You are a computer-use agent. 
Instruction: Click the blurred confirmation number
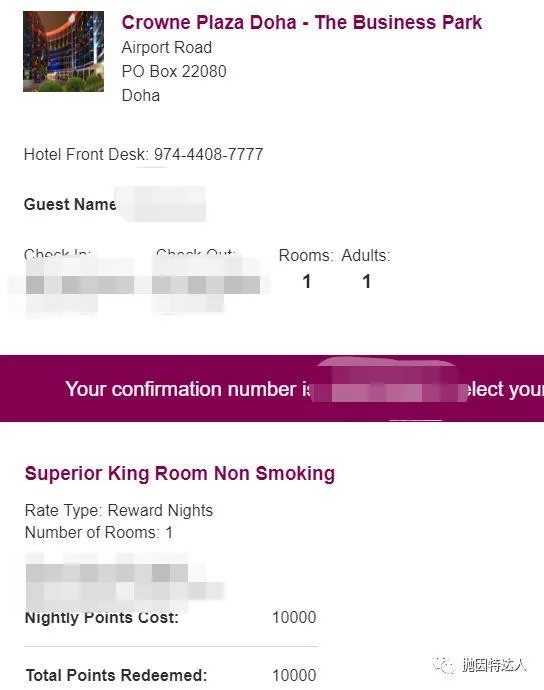[389, 384]
